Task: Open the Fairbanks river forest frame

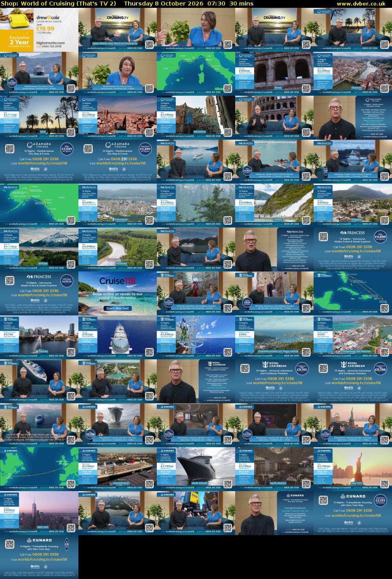Action: (x=118, y=249)
